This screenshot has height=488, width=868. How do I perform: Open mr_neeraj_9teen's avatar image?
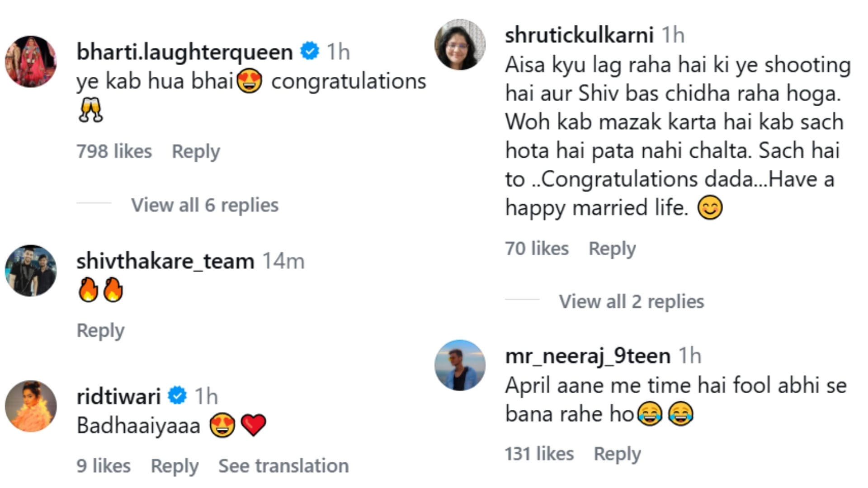460,365
